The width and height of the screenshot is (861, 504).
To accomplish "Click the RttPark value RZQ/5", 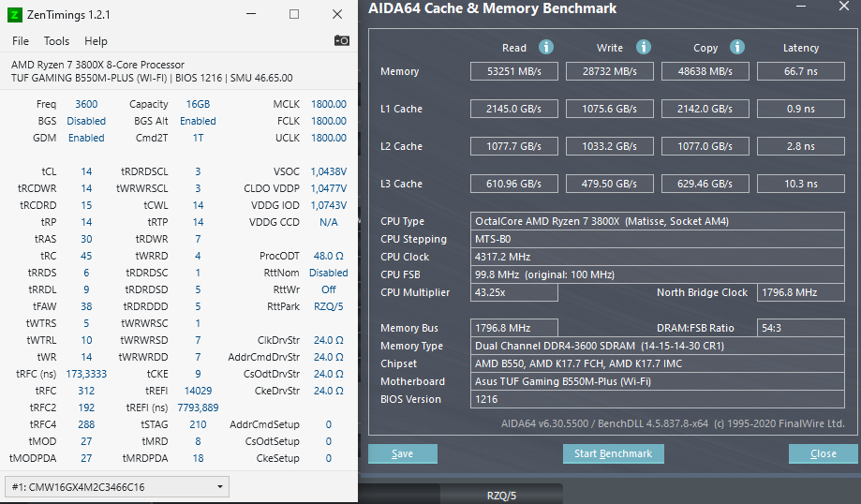I will point(328,306).
